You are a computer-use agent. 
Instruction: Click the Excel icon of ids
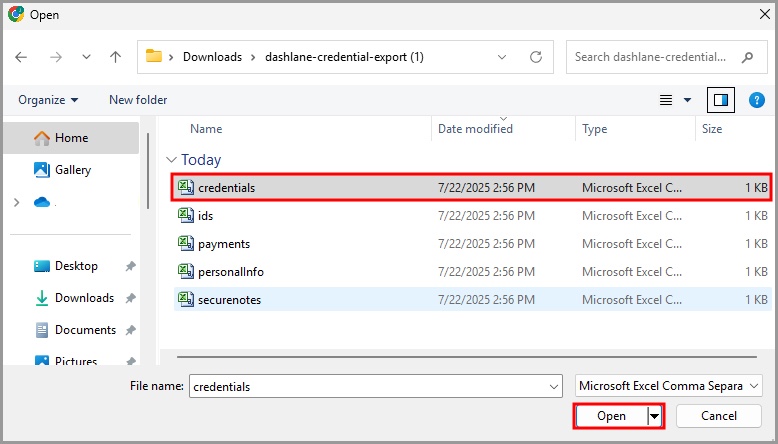pyautogui.click(x=186, y=215)
